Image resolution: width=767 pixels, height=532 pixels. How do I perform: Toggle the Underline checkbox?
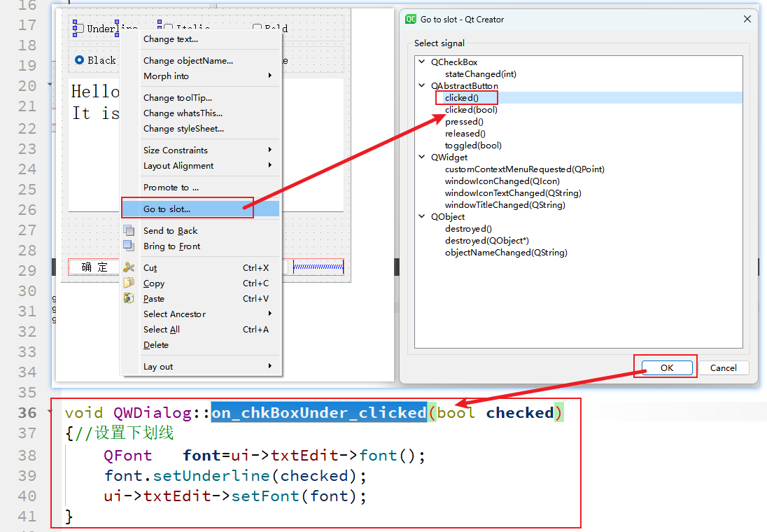point(80,29)
